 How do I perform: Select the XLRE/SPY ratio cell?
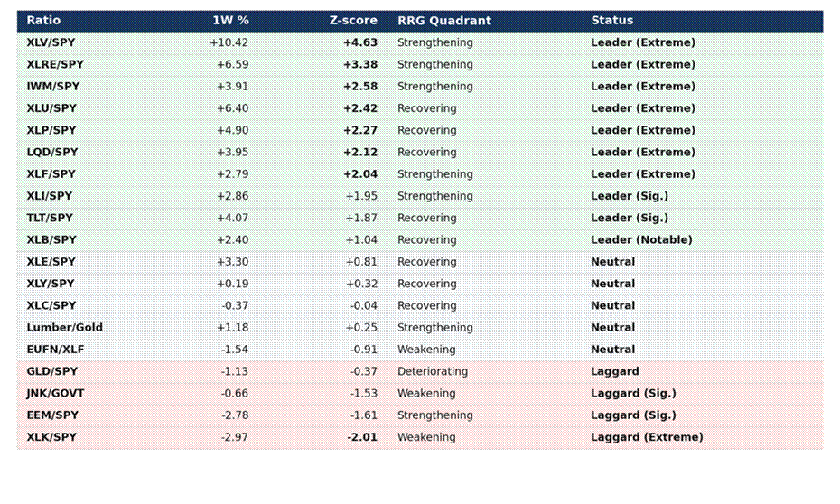(55, 64)
